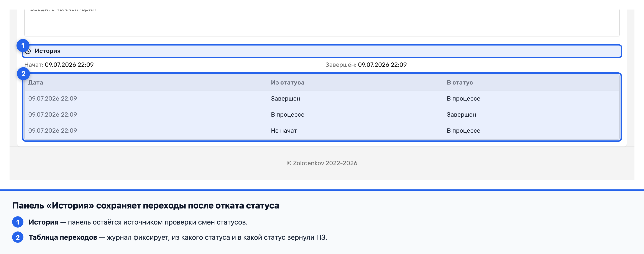Click Завершен in the first row's Из статуса cell
Screen dimensions: 644x254
(286, 98)
